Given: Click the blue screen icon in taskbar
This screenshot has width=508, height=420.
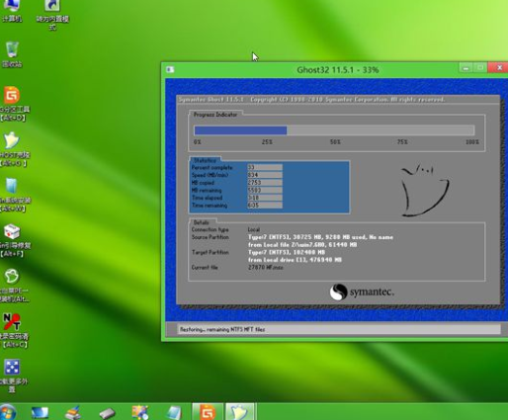Looking at the screenshot, I should click(40, 412).
